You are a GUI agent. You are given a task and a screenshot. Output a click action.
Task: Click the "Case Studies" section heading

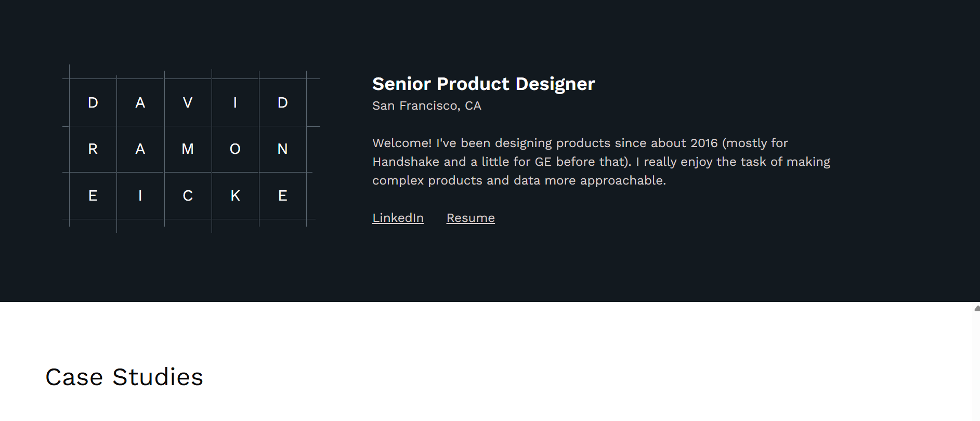(x=124, y=377)
